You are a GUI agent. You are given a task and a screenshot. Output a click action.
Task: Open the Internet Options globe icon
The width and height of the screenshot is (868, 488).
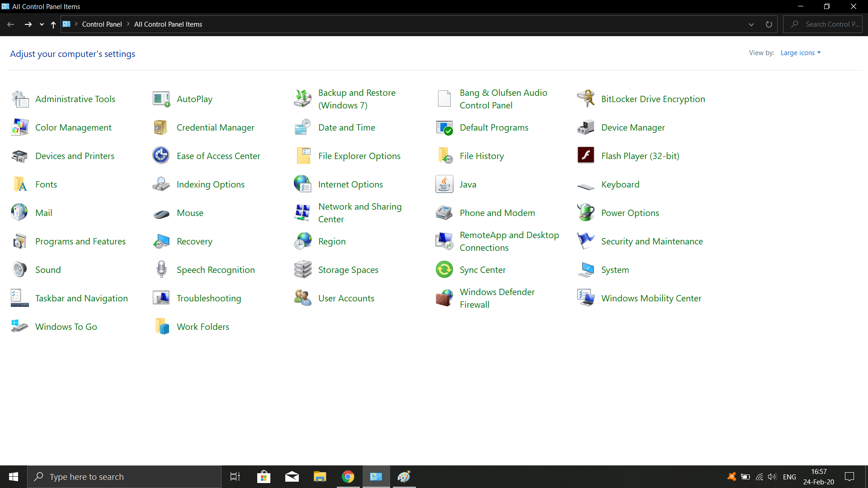tap(303, 184)
